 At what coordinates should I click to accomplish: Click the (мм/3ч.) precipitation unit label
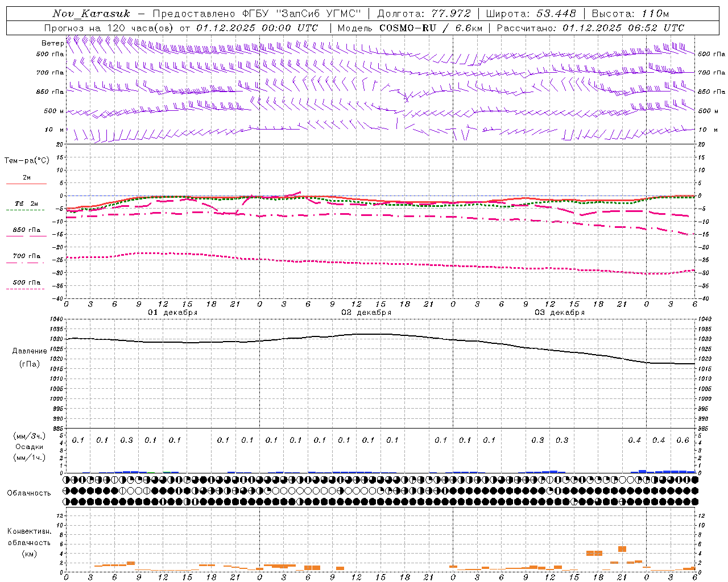(30, 436)
